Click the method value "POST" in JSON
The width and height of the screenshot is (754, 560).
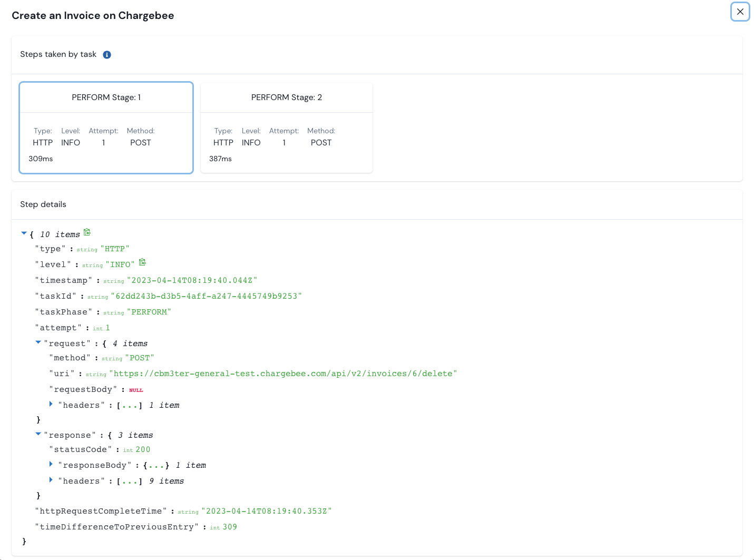click(x=140, y=358)
